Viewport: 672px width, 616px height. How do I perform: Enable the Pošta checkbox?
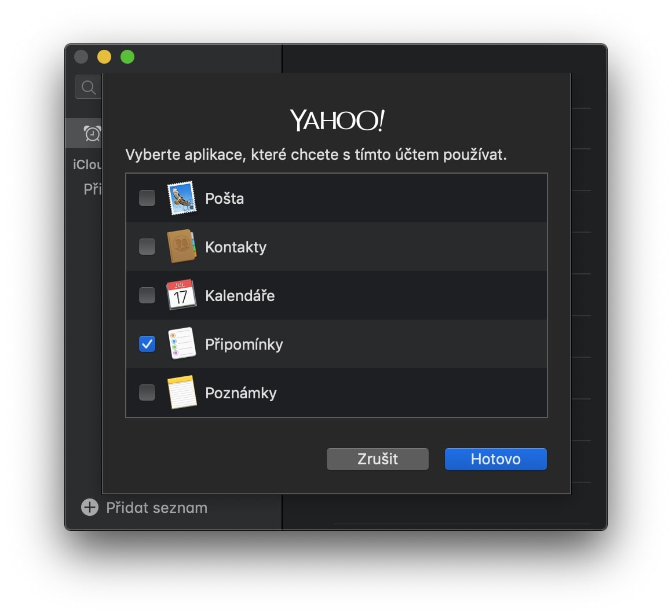[x=147, y=199]
